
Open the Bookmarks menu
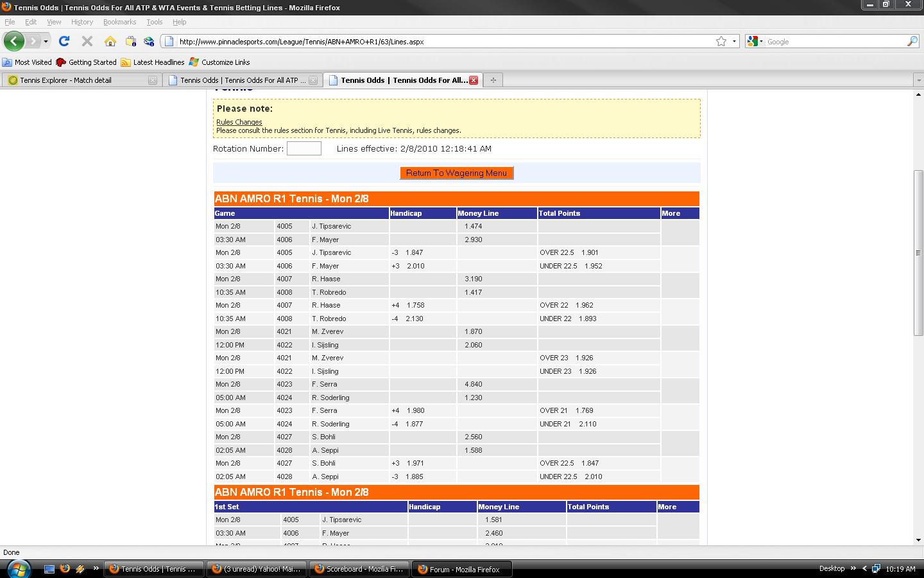119,22
